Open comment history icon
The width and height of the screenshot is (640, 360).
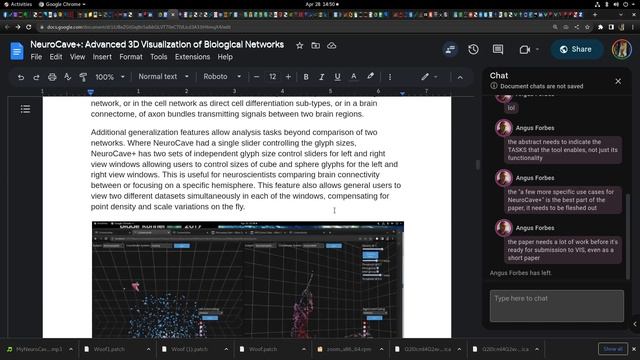pos(498,49)
